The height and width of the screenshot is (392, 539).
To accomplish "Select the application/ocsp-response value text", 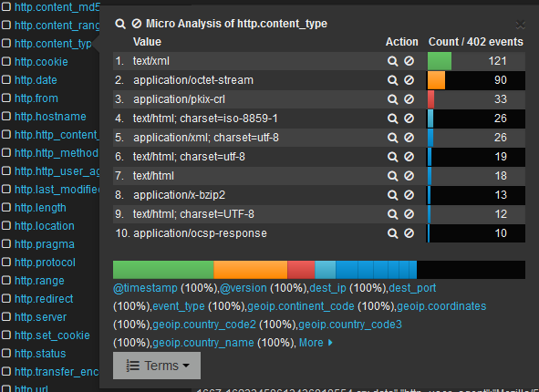I will [200, 233].
